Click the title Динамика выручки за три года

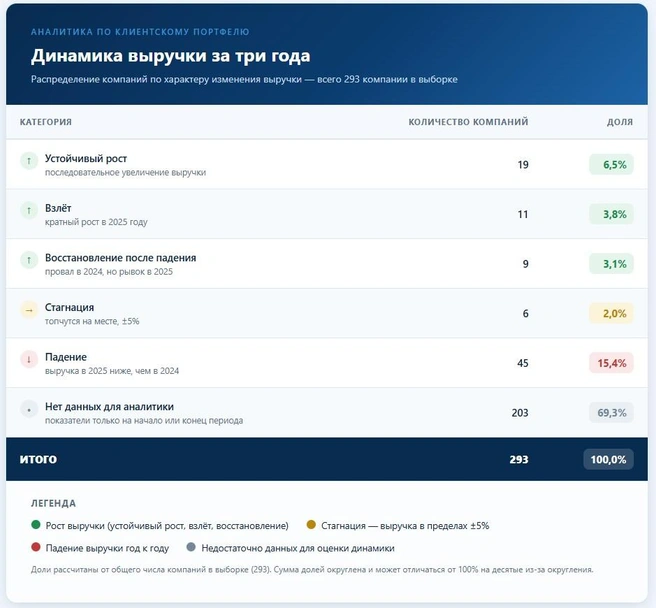coord(171,56)
